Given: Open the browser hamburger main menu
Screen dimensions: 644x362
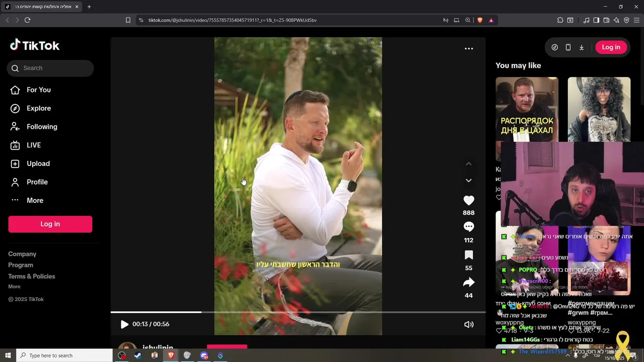Looking at the screenshot, I should pos(637,20).
